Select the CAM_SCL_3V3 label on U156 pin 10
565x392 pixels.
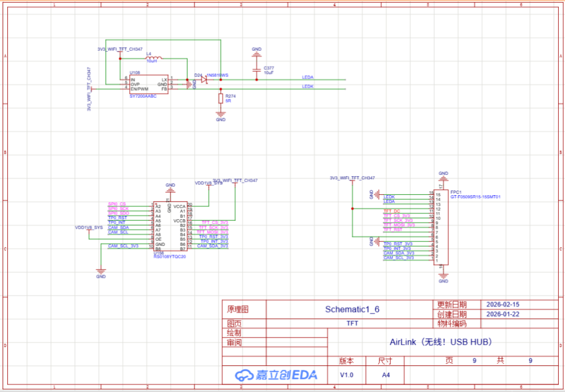[123, 246]
